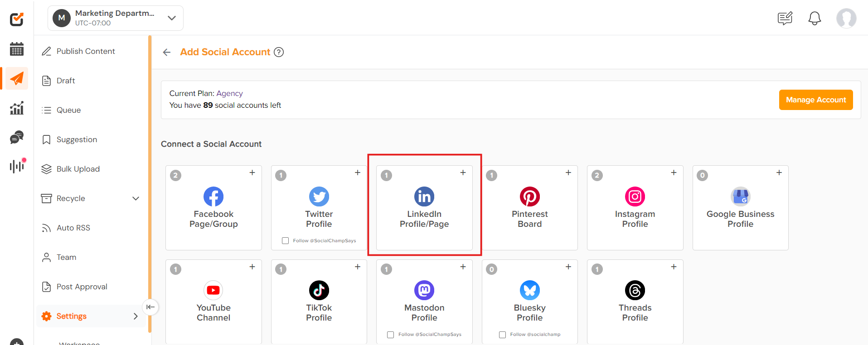Click the Twitter bird icon

319,196
